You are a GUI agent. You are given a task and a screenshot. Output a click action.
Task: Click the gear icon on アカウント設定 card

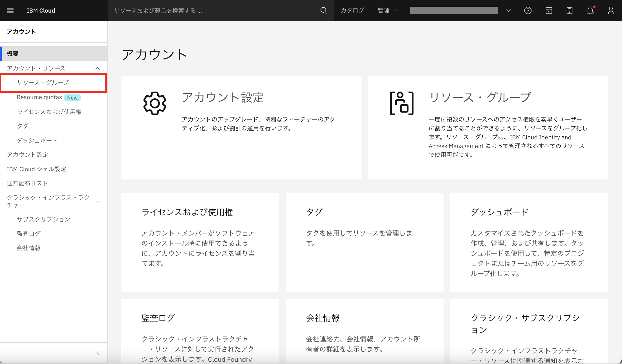click(x=155, y=103)
